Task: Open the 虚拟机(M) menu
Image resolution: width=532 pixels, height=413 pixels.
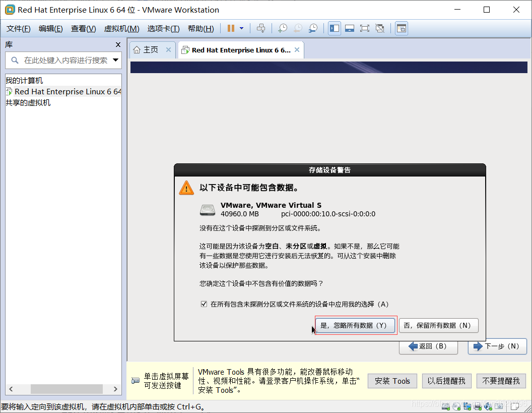Action: [x=121, y=29]
